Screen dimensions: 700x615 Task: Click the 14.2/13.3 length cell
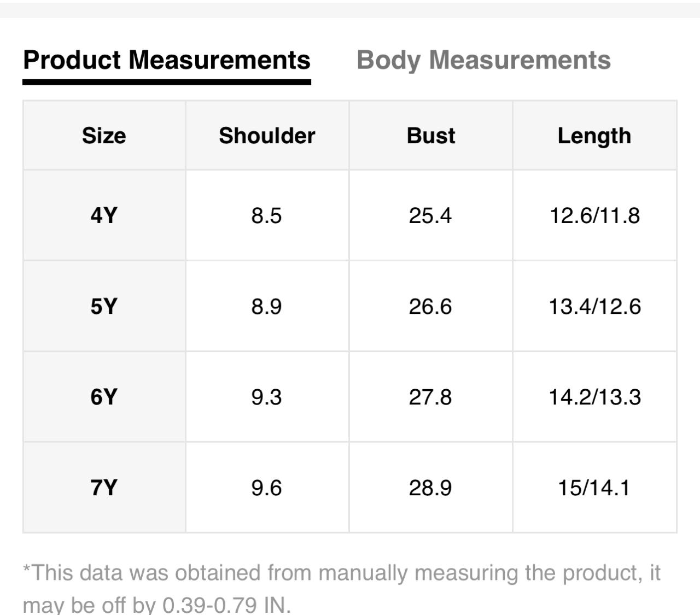click(x=594, y=397)
